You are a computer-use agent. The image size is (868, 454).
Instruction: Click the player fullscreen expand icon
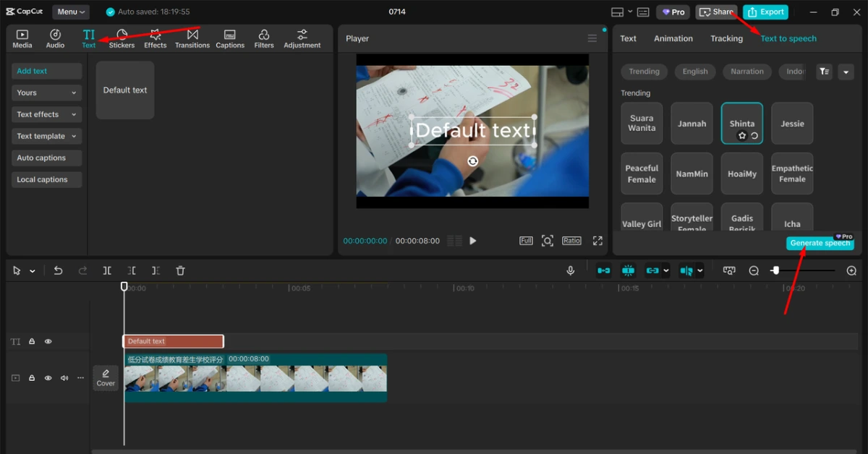coord(597,241)
